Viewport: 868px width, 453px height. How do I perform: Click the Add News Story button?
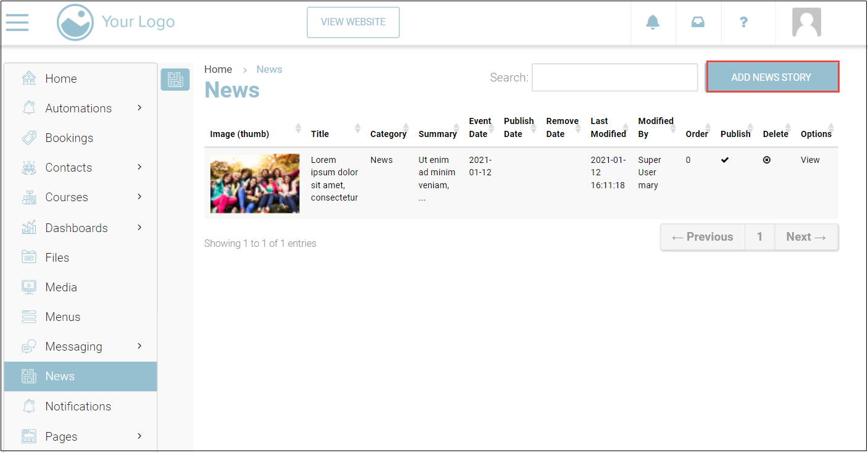pos(772,77)
